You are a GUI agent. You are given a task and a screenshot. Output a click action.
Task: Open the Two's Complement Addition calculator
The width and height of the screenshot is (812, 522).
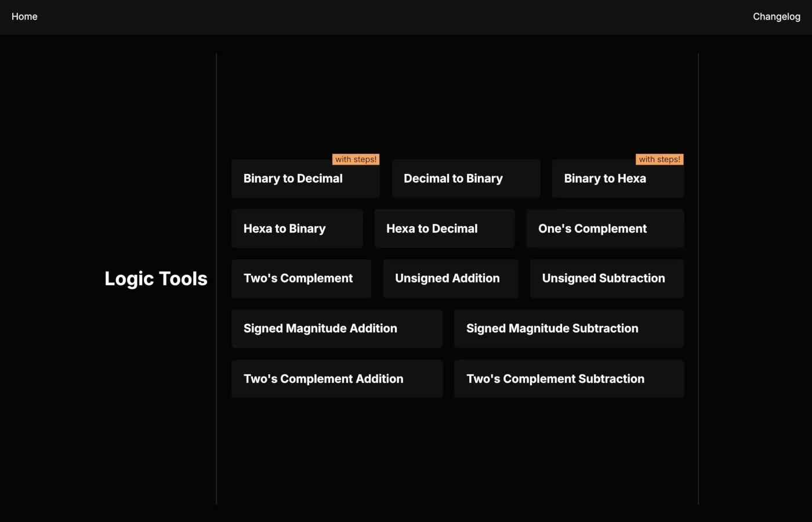(337, 378)
